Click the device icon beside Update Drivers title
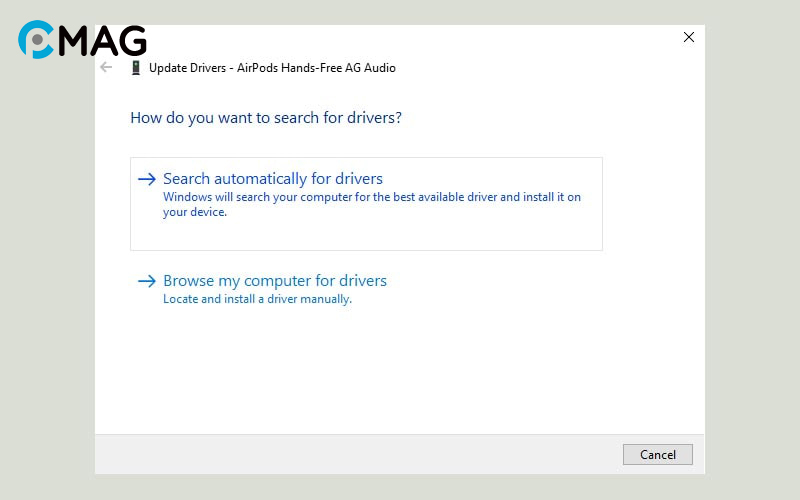 pyautogui.click(x=136, y=68)
